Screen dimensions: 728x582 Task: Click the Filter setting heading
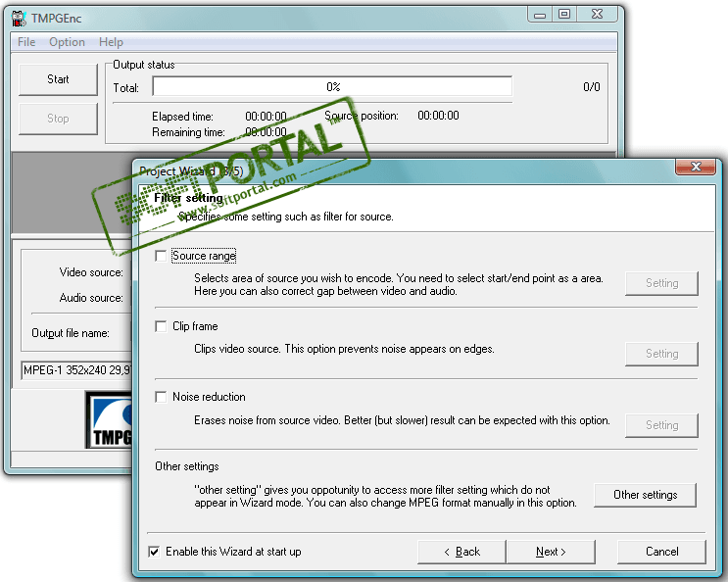[x=188, y=198]
